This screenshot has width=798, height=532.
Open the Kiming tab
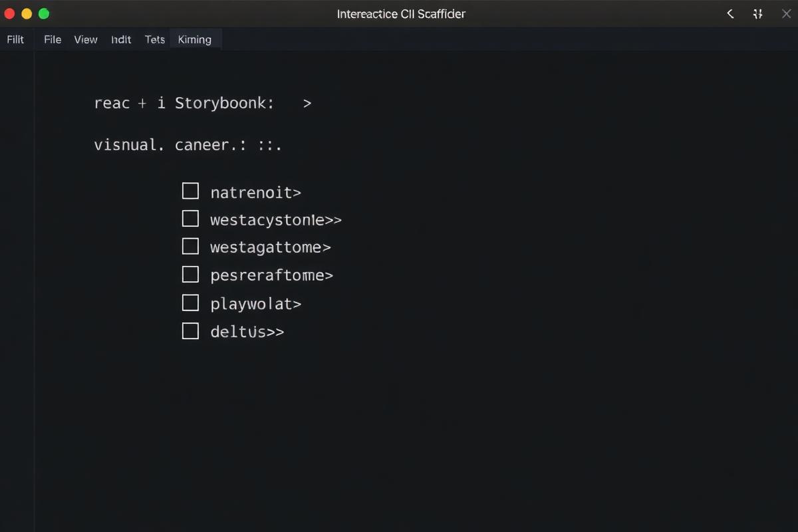tap(195, 39)
